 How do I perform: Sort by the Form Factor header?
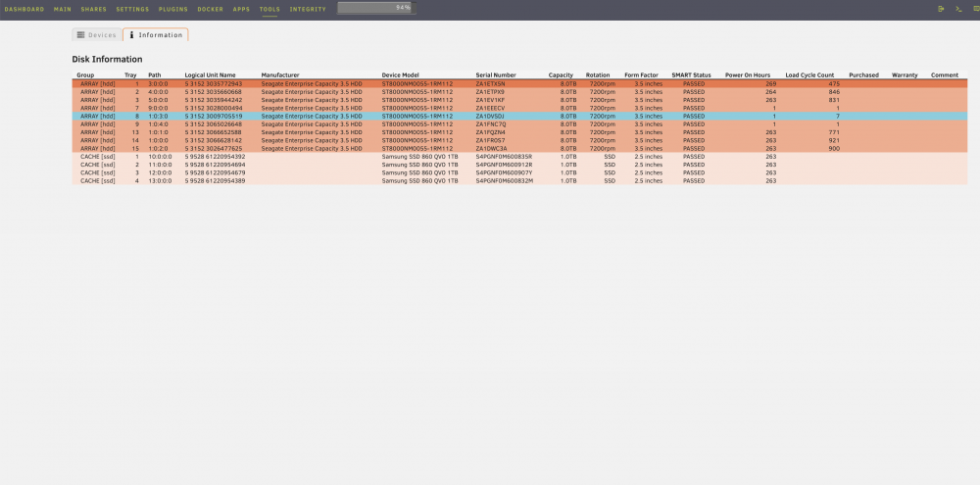(642, 75)
